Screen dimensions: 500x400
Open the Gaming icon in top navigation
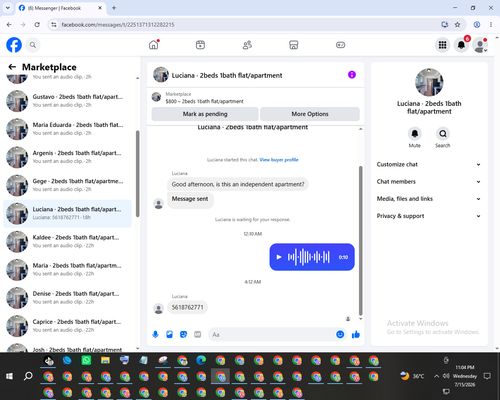340,45
